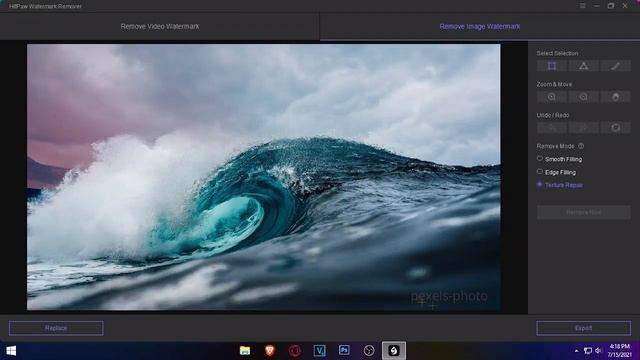
Task: Choose the Edge Filling remove mode
Action: pos(556,172)
